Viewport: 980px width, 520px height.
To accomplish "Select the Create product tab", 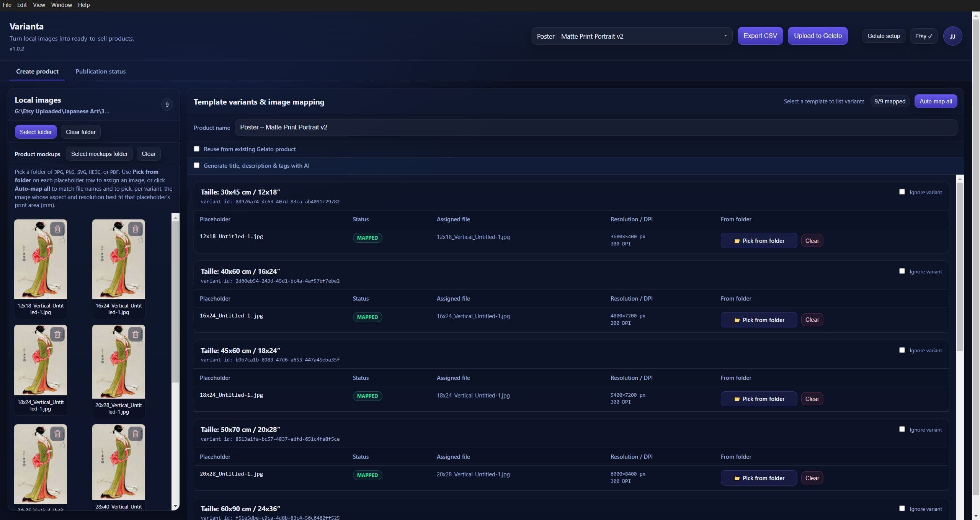I will (x=37, y=72).
